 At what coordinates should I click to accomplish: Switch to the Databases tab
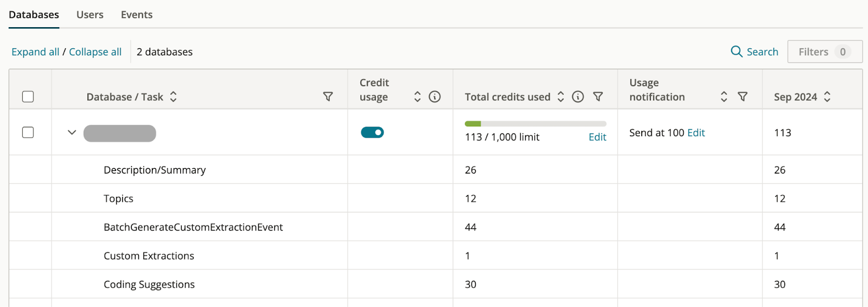34,15
